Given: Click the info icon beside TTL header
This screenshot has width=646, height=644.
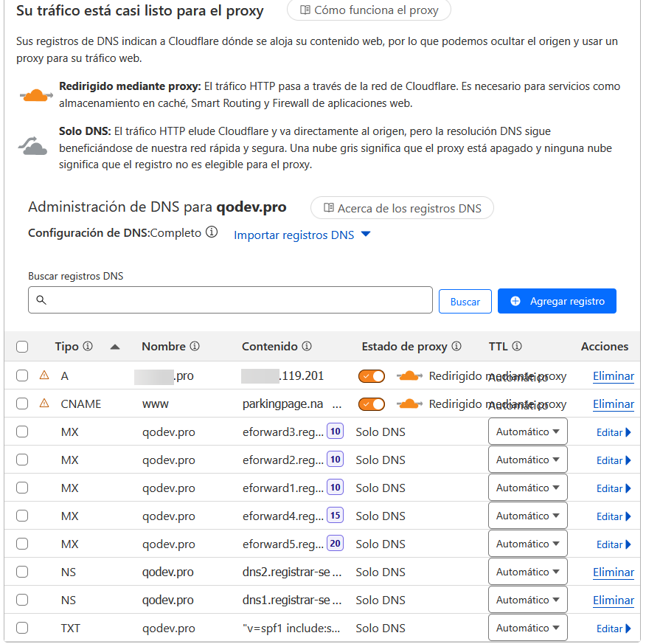Looking at the screenshot, I should coord(517,346).
